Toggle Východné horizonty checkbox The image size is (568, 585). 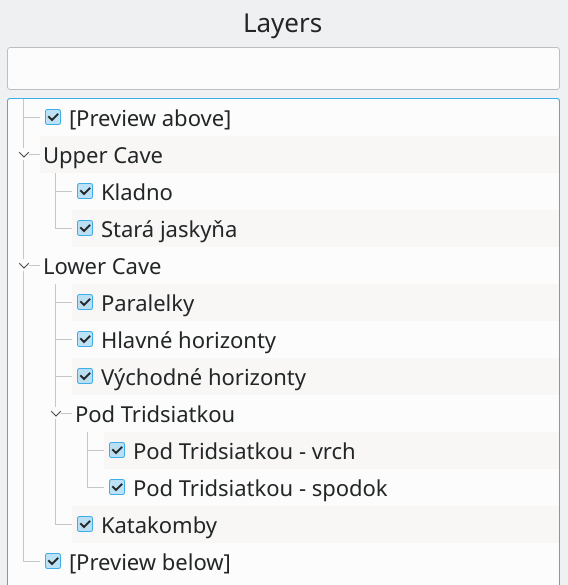85,376
